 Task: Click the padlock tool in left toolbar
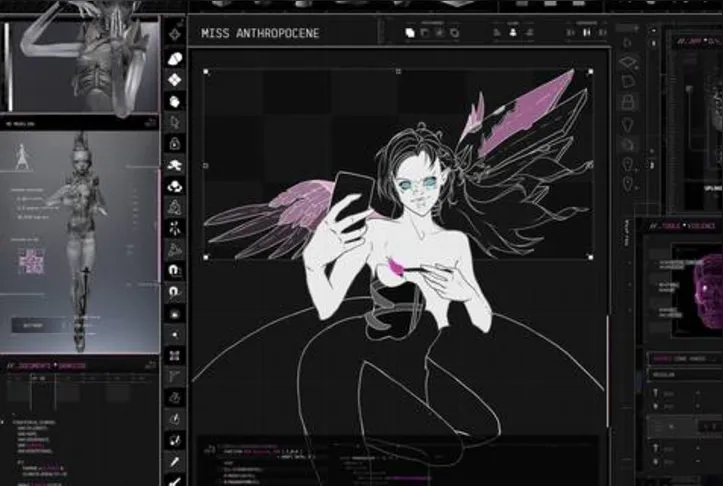pos(175,143)
